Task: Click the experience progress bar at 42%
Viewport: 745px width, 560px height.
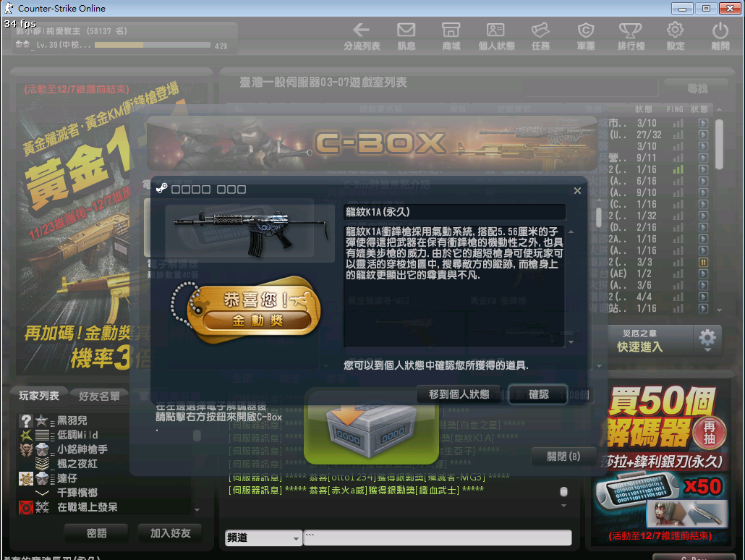Action: pos(152,45)
